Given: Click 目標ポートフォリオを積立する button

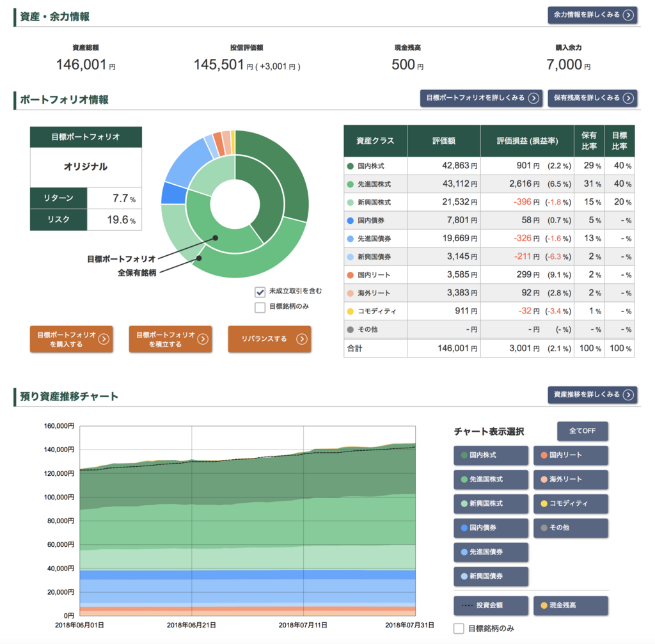Looking at the screenshot, I should click(x=170, y=339).
